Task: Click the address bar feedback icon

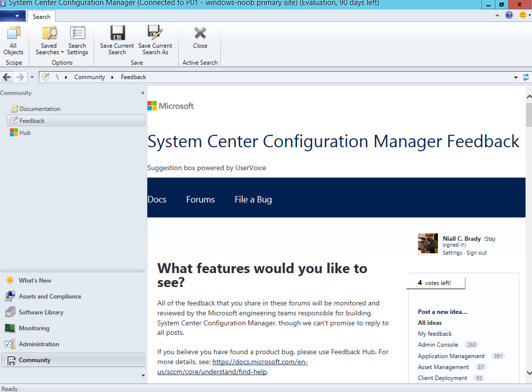Action: 45,77
